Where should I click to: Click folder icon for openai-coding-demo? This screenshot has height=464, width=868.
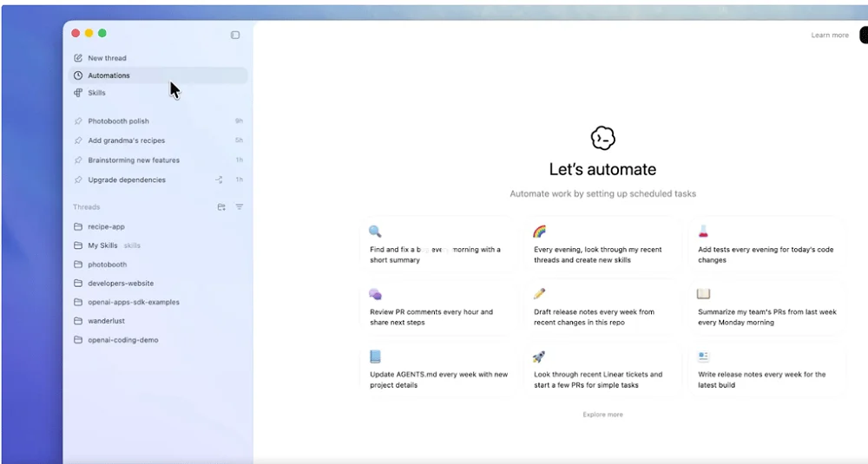pos(78,340)
